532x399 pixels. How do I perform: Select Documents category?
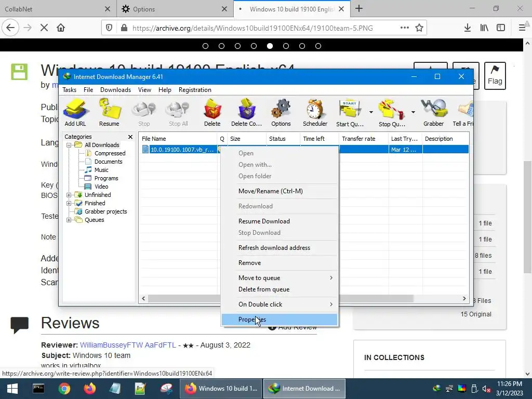tap(108, 162)
